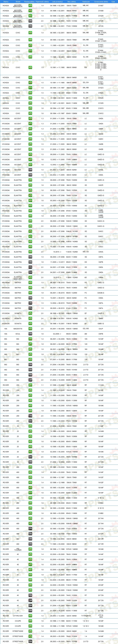Screen dimensions: 118x644
Task: Click the Model column header
Action: [18, 2]
